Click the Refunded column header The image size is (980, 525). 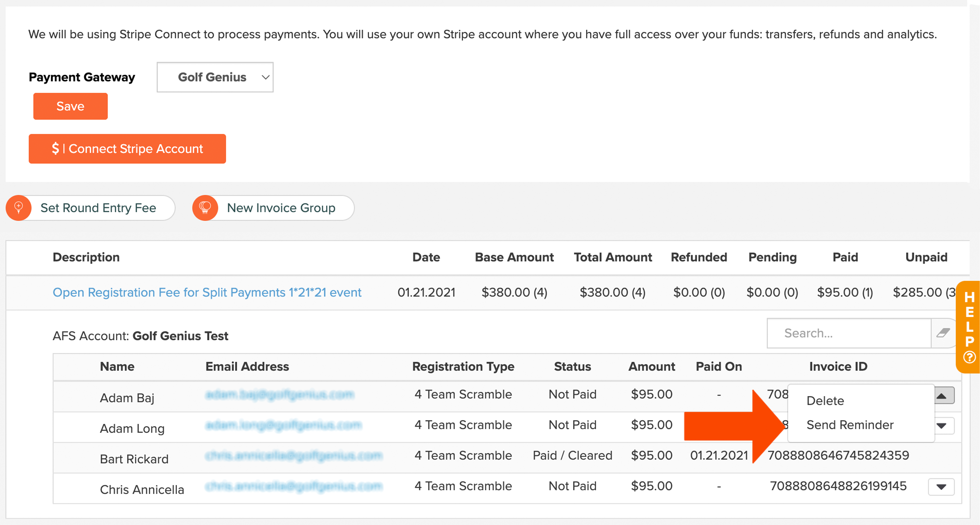click(699, 257)
